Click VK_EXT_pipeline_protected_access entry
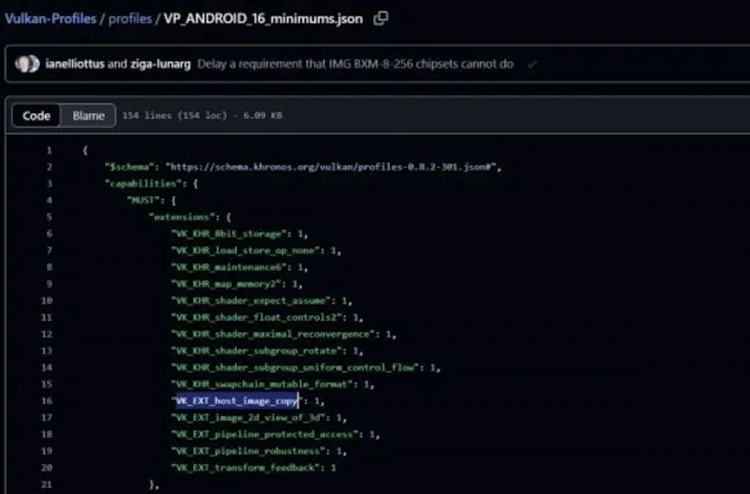 [x=267, y=435]
